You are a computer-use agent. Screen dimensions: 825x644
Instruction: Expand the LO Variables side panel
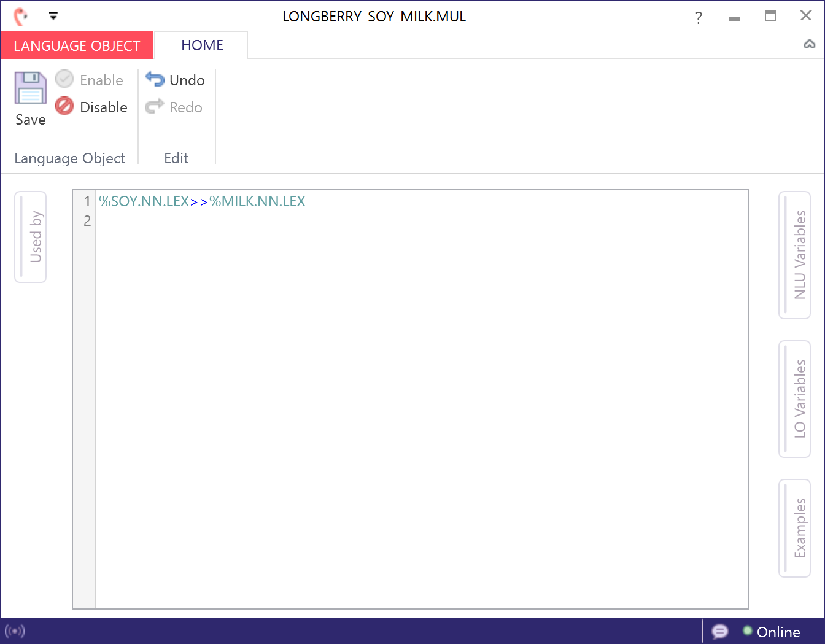(x=795, y=399)
